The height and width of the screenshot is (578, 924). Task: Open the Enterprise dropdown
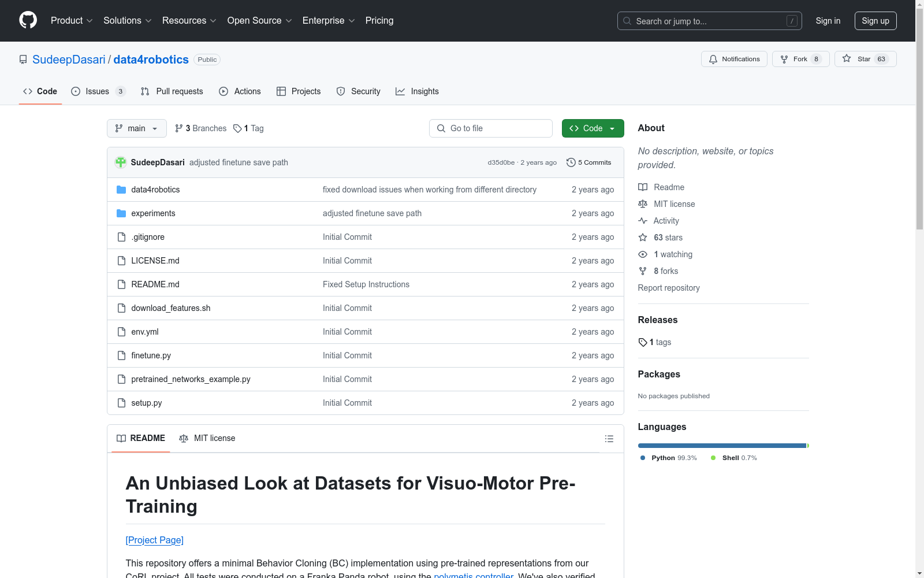(329, 21)
